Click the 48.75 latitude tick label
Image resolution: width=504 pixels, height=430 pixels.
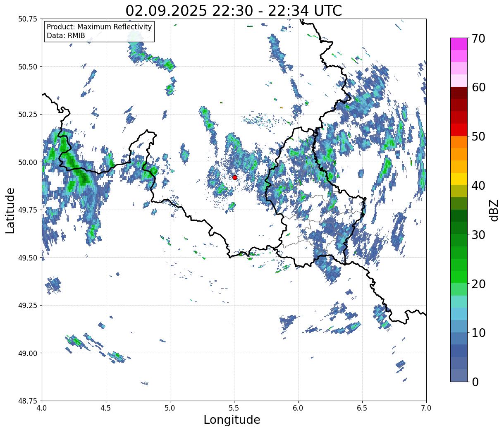pyautogui.click(x=28, y=401)
